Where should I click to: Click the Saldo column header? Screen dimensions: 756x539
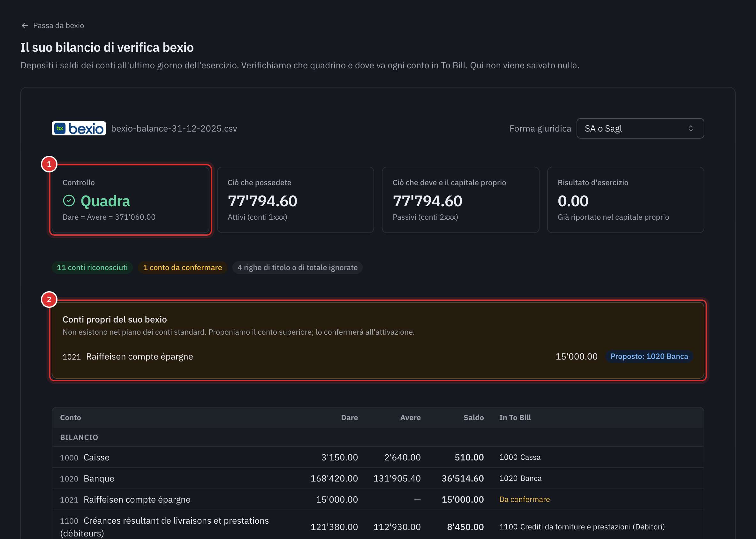pos(473,418)
